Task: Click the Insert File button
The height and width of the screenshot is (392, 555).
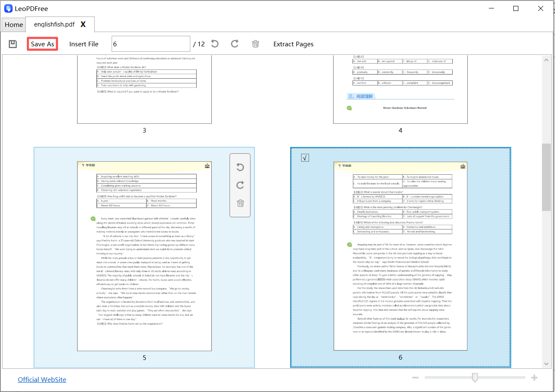Action: coord(84,44)
